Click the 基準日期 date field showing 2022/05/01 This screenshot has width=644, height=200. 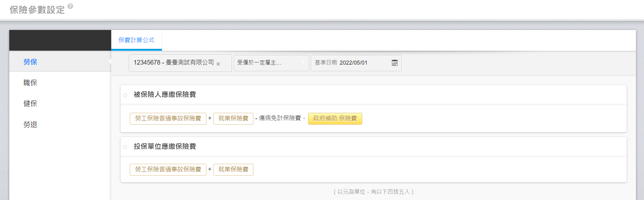tap(353, 63)
